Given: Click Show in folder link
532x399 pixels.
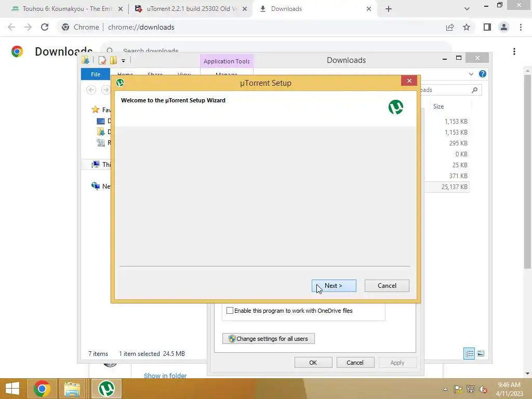Looking at the screenshot, I should click(x=165, y=376).
